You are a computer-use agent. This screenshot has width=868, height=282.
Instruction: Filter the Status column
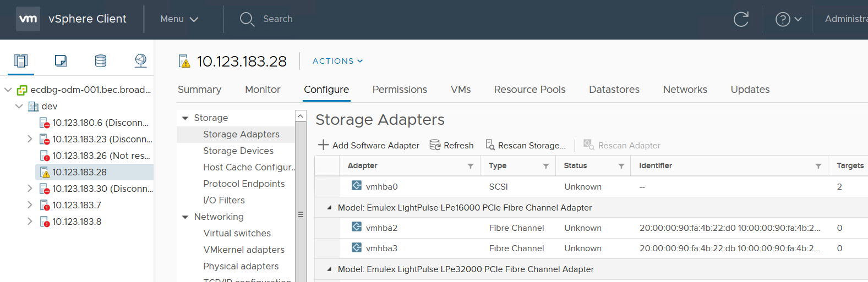coord(621,166)
